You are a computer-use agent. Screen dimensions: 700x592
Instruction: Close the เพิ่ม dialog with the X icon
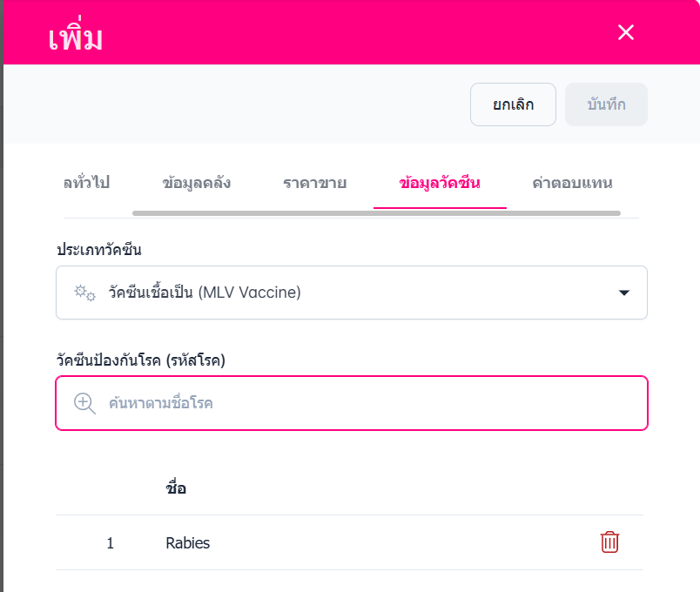[625, 33]
